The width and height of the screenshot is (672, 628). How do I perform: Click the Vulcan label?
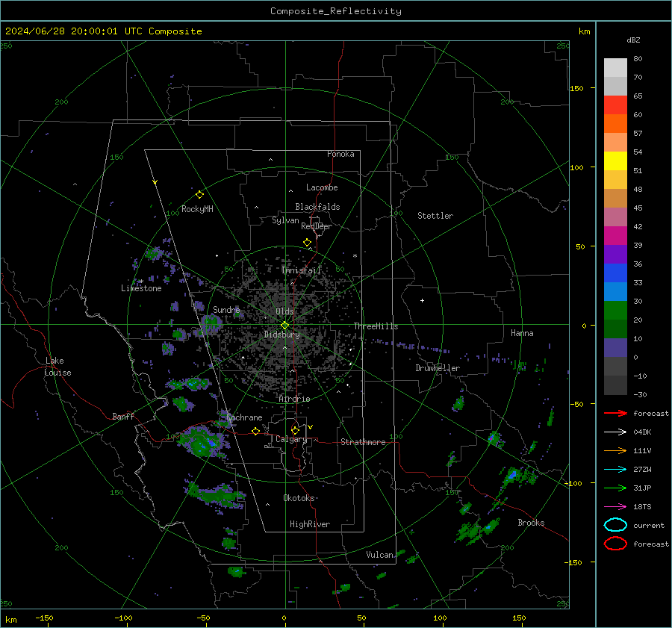pyautogui.click(x=380, y=555)
